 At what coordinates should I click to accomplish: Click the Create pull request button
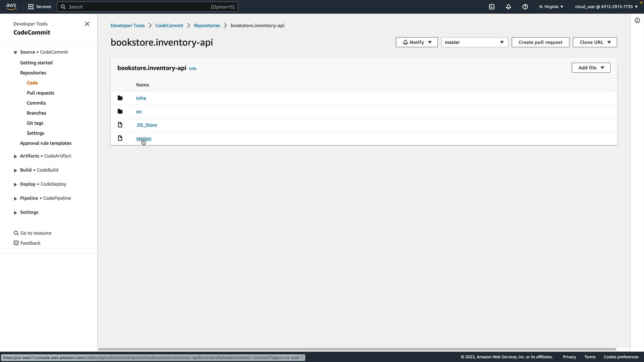click(540, 42)
